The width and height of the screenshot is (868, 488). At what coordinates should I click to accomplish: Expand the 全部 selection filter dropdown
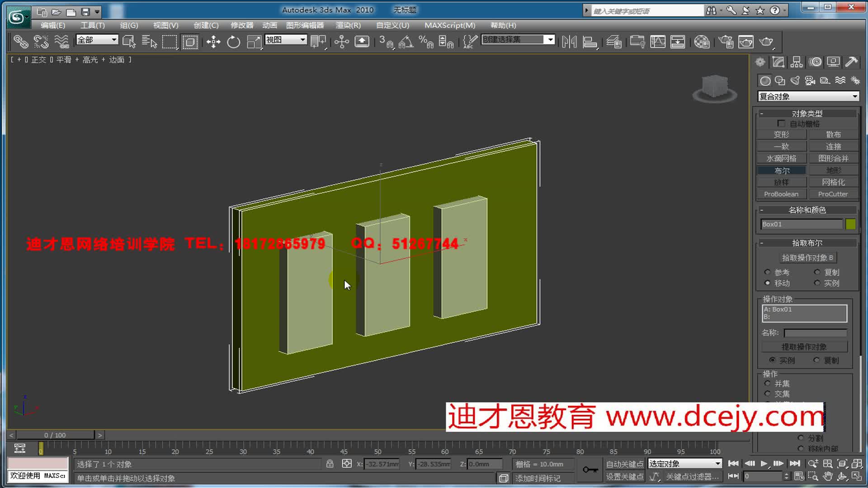coord(98,40)
